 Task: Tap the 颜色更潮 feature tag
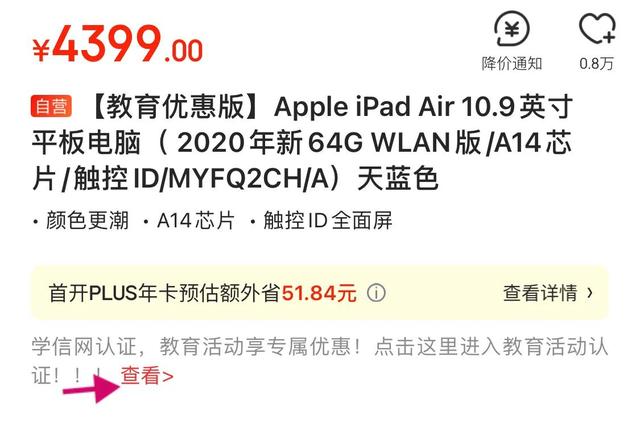click(x=81, y=221)
